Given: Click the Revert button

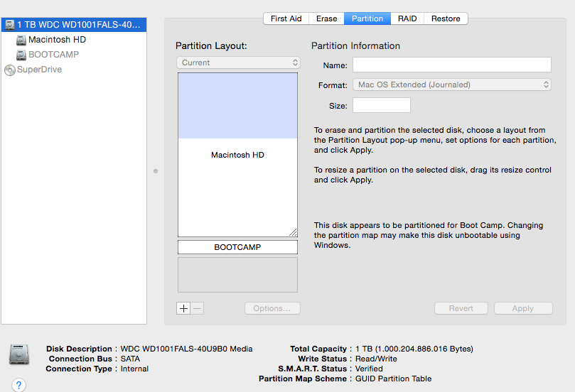Looking at the screenshot, I should coord(461,308).
